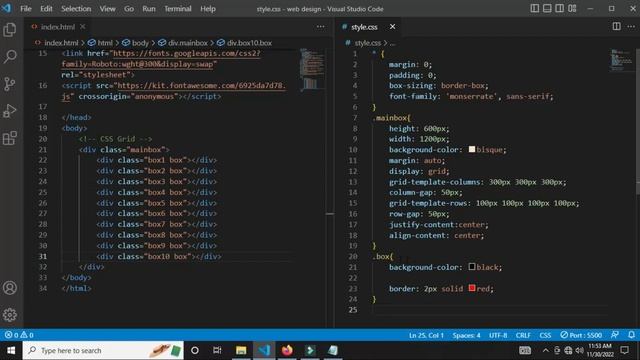Image resolution: width=640 pixels, height=360 pixels.
Task: Open the black color swatch picker
Action: click(x=472, y=267)
